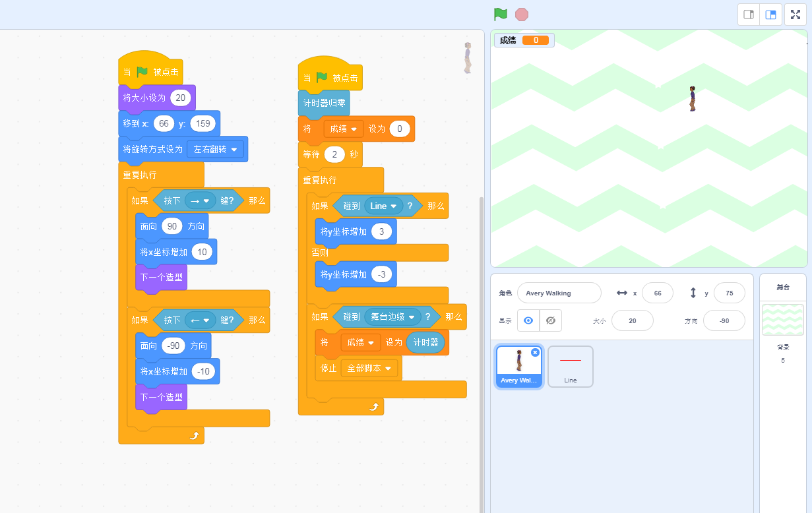Select the Avery Walking sprite thumbnail

(519, 367)
